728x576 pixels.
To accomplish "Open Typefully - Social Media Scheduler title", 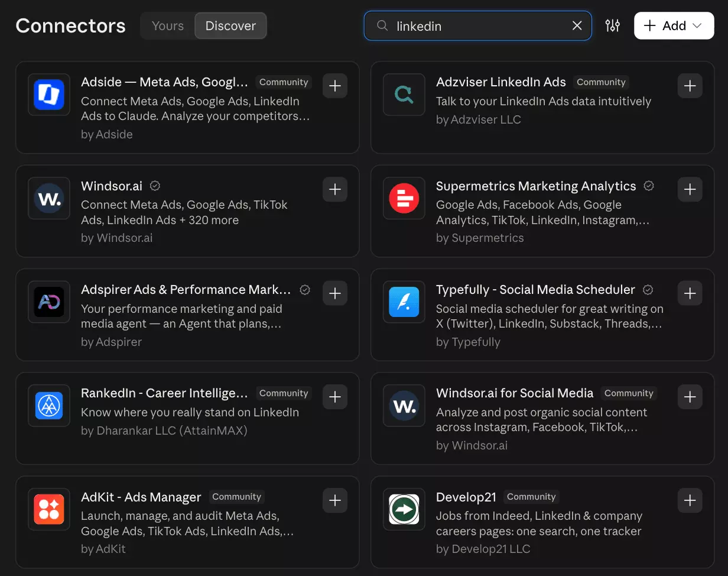I will click(x=535, y=290).
